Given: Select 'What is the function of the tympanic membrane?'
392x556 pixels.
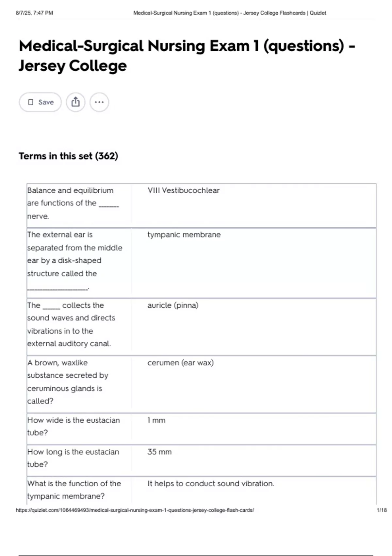Looking at the screenshot, I should [74, 490].
